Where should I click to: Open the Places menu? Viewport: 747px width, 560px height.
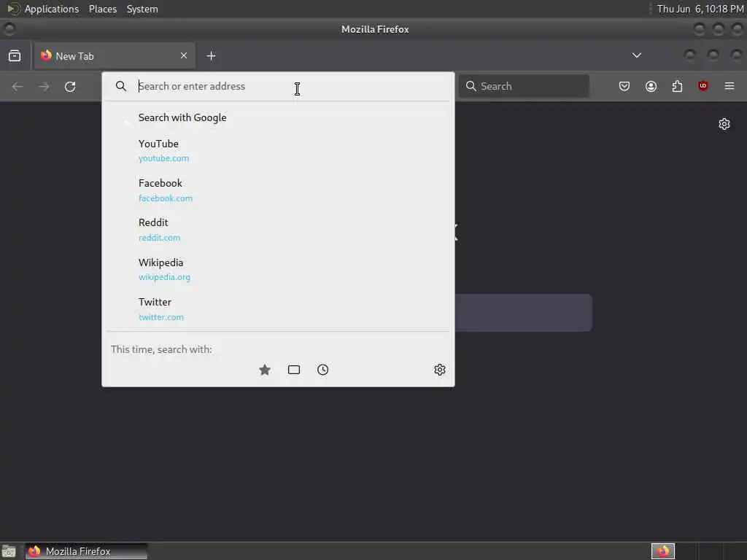(x=102, y=9)
